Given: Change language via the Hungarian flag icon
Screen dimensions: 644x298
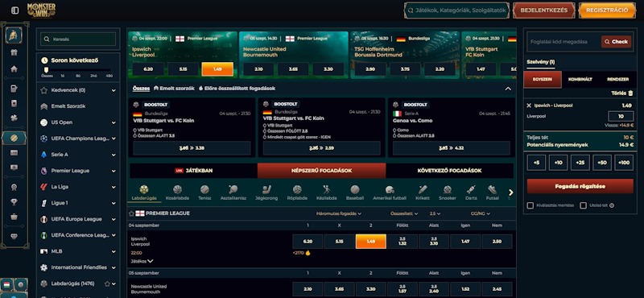Looking at the screenshot, I should 6,285.
